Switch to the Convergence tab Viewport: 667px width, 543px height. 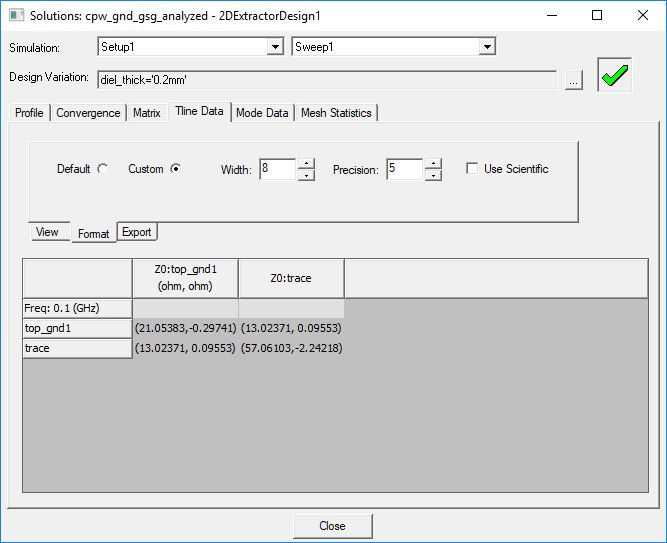[88, 113]
